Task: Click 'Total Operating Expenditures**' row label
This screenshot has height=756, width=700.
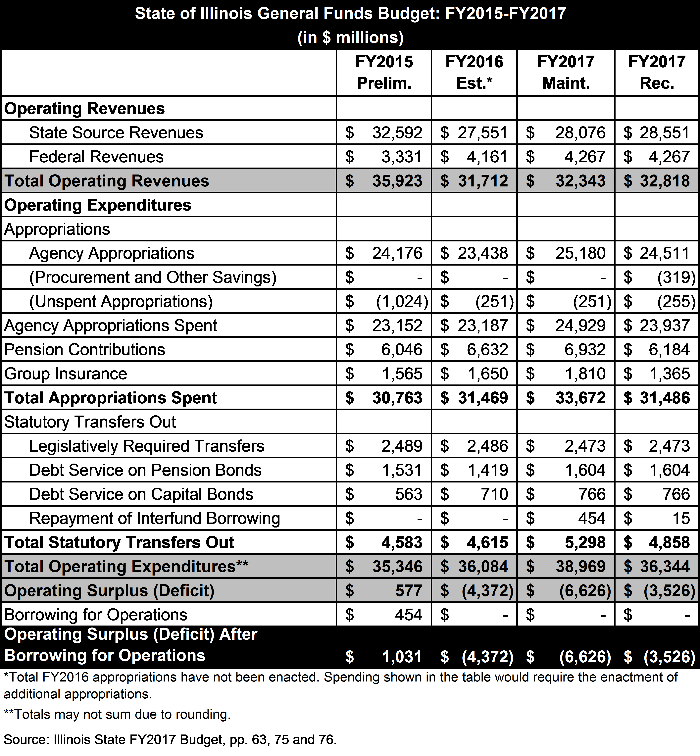Action: pos(126,567)
